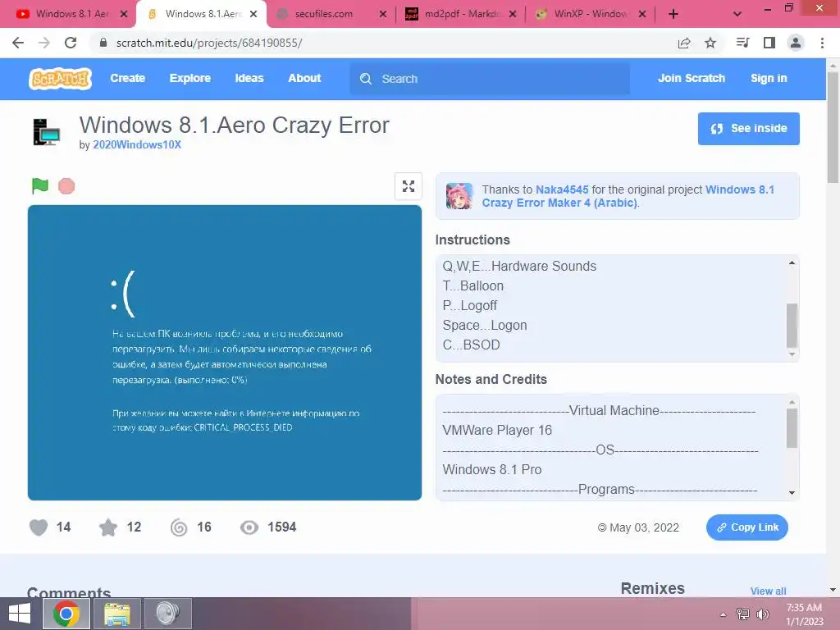Click the project author avatar thumbnail
Screen dimensions: 840x630
[47, 132]
